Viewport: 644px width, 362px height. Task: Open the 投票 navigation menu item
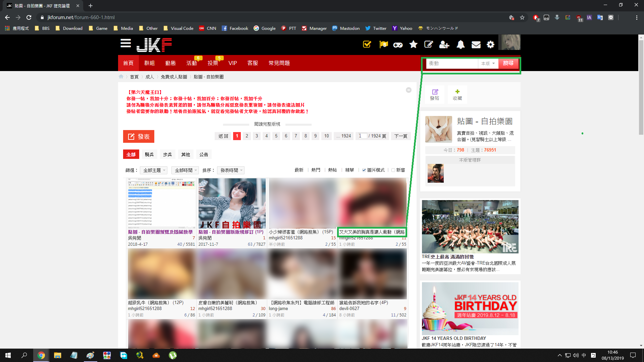point(213,63)
